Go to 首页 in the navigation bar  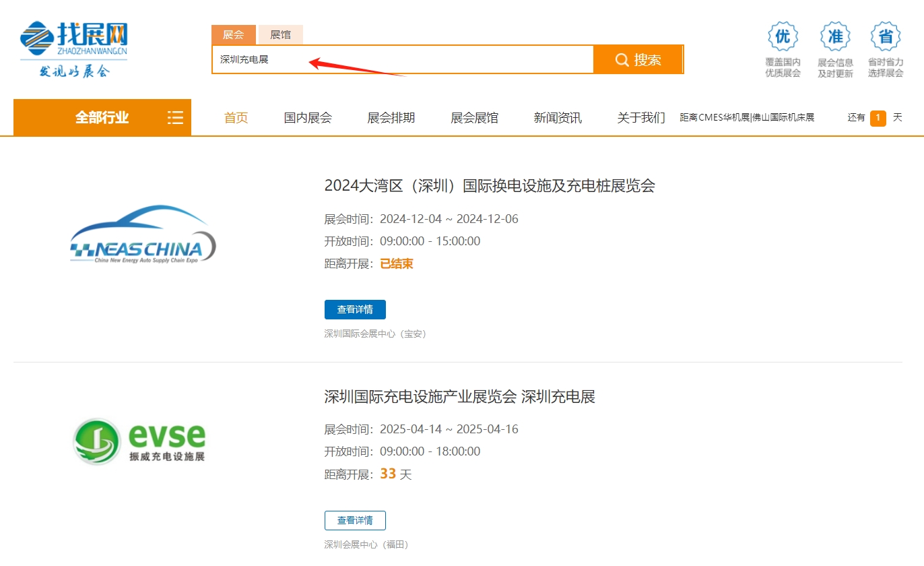point(236,118)
